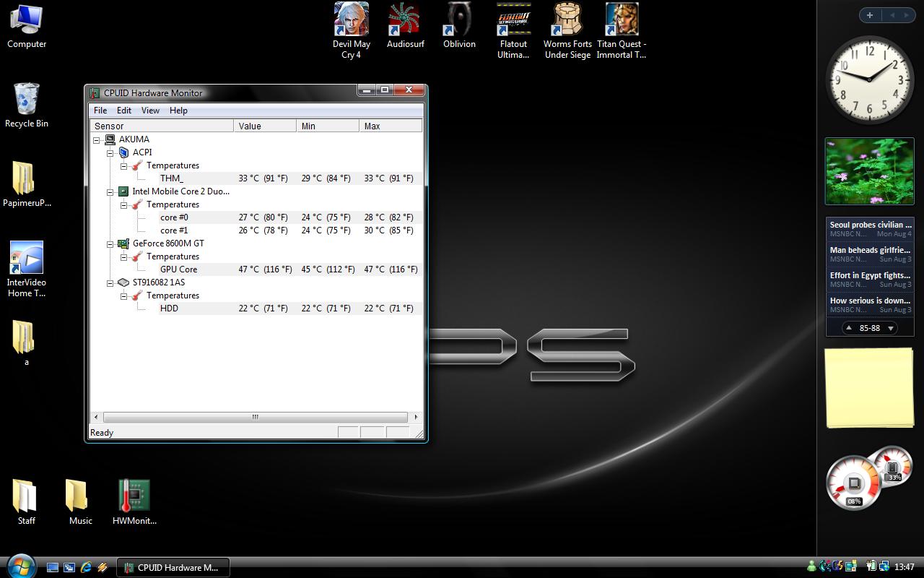This screenshot has width=924, height=578.
Task: Open the Seoul probes civilian headline
Action: click(870, 229)
